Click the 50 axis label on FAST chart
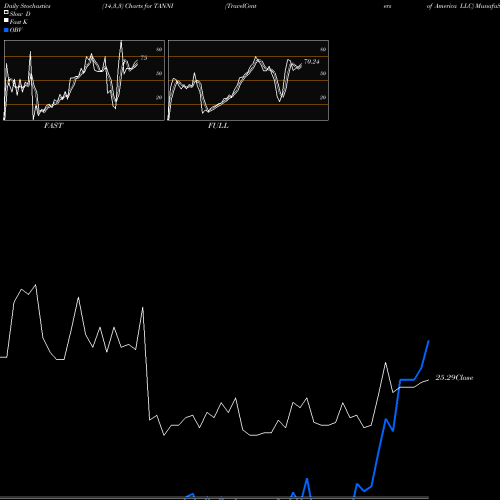The height and width of the screenshot is (500, 500). click(159, 73)
